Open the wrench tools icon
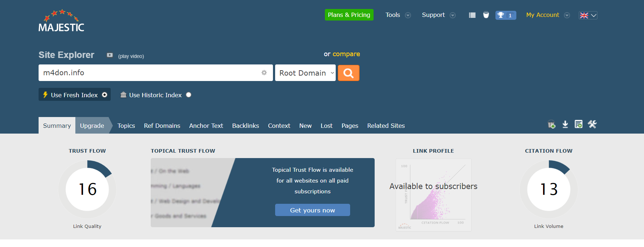 [592, 124]
